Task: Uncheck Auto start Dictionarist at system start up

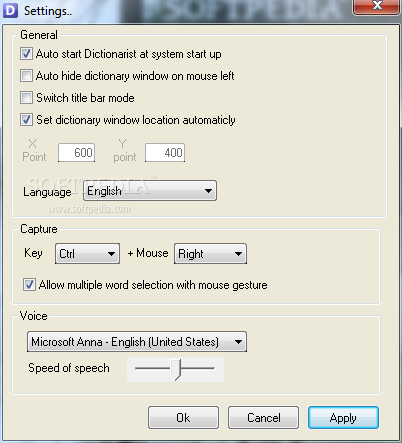Action: tap(26, 53)
